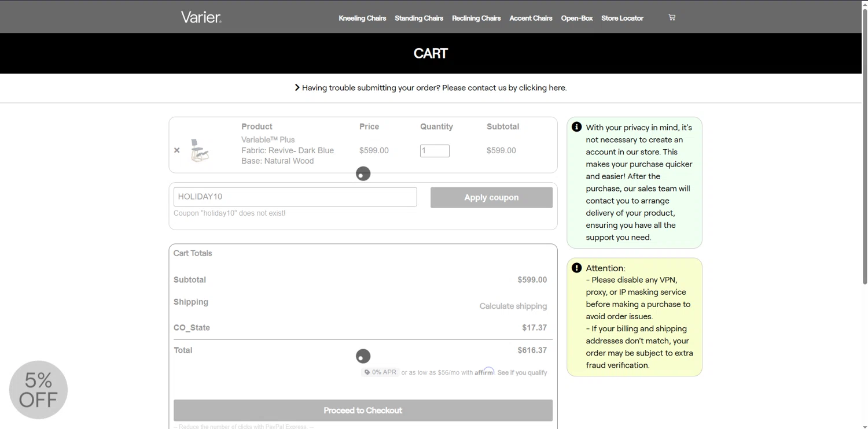Open the Store Locator
This screenshot has height=429, width=868.
(622, 18)
